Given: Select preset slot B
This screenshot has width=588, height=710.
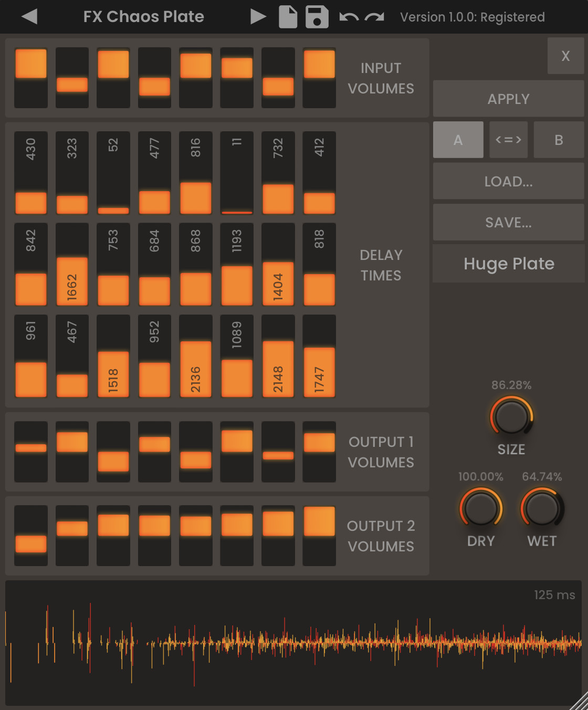Looking at the screenshot, I should pyautogui.click(x=559, y=140).
